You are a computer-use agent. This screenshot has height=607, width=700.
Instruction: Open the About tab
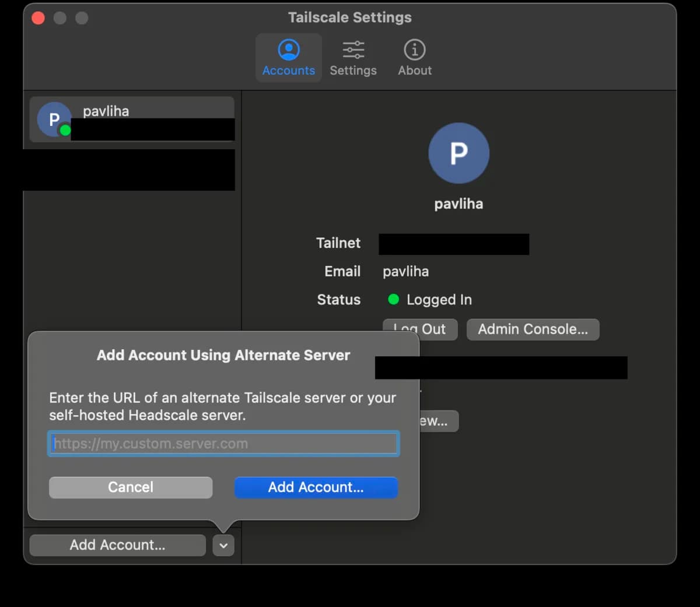(x=415, y=58)
